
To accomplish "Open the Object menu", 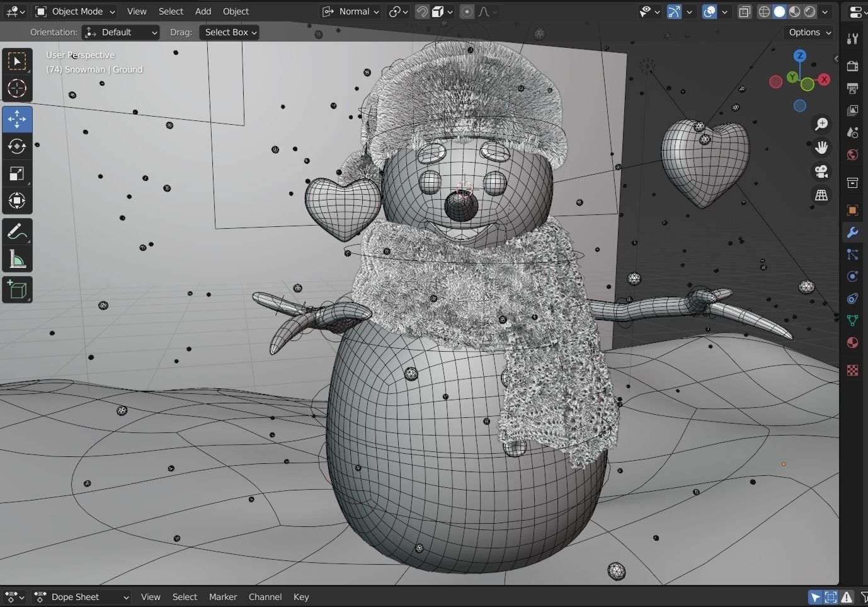I will coord(236,11).
